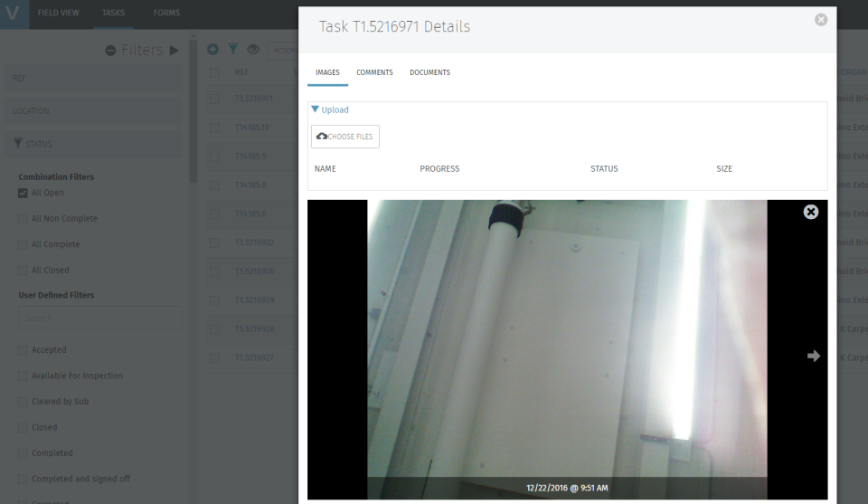Sort by the REF column header
Screen dimensions: 868x504
(241, 72)
